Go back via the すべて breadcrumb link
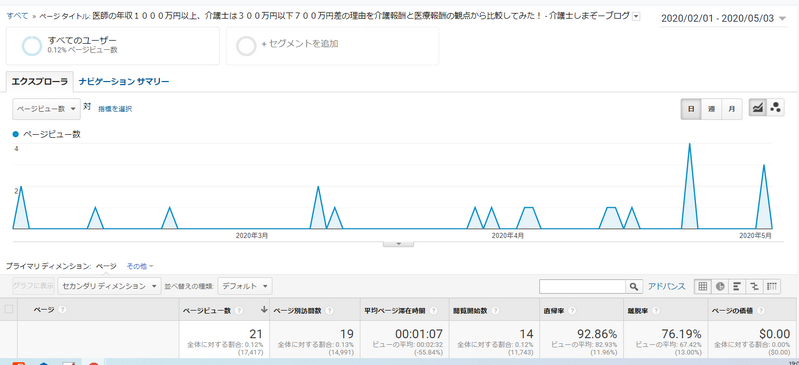Screen dimensions: 799x365 tap(17, 16)
